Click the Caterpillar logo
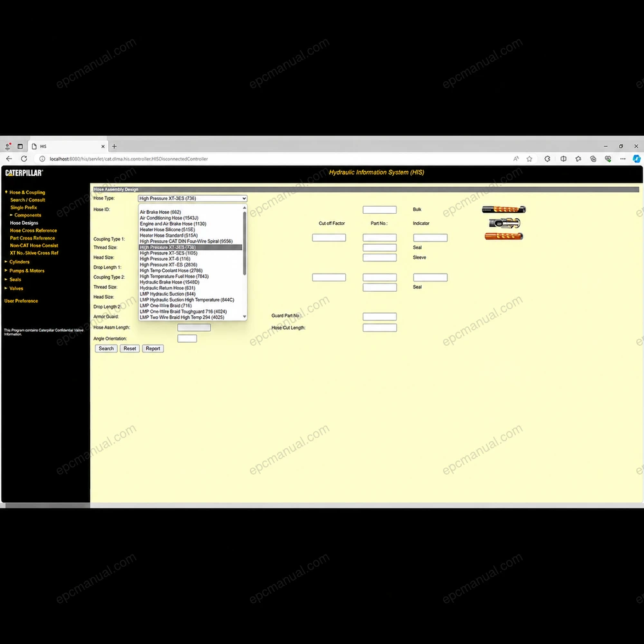644x644 pixels. tap(24, 173)
